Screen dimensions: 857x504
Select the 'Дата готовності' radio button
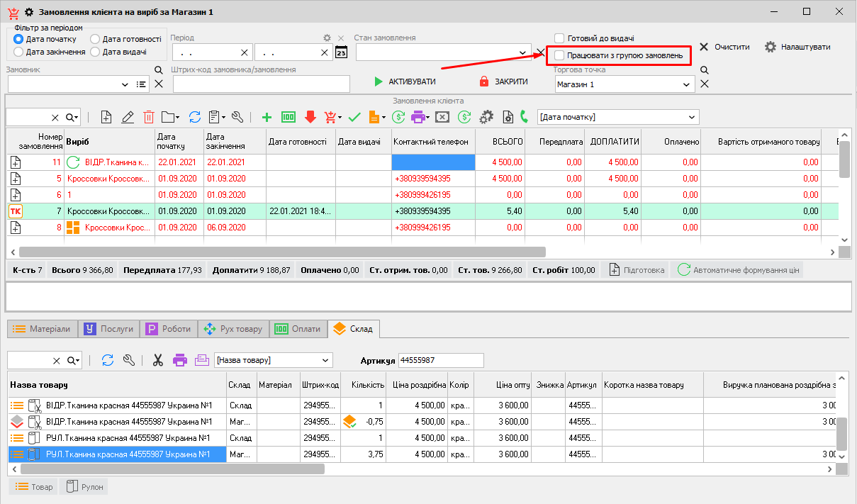95,40
